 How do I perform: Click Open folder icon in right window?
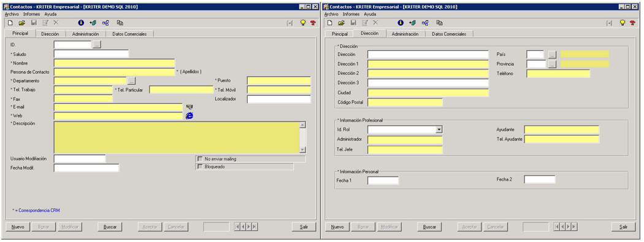(x=341, y=23)
